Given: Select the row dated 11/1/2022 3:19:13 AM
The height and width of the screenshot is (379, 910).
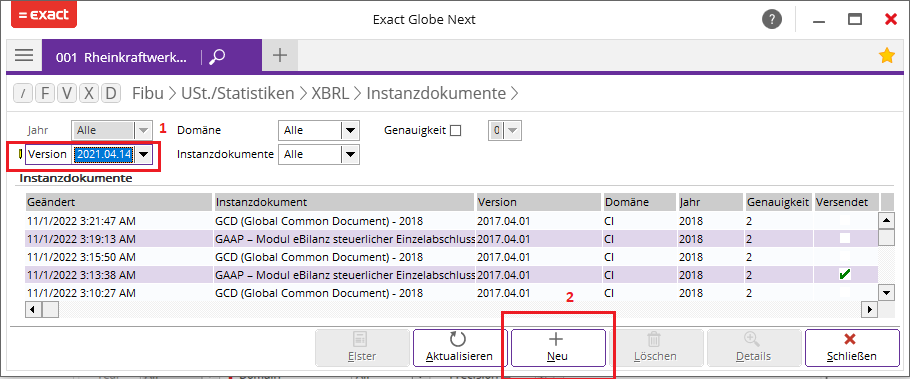Looking at the screenshot, I should click(x=451, y=239).
